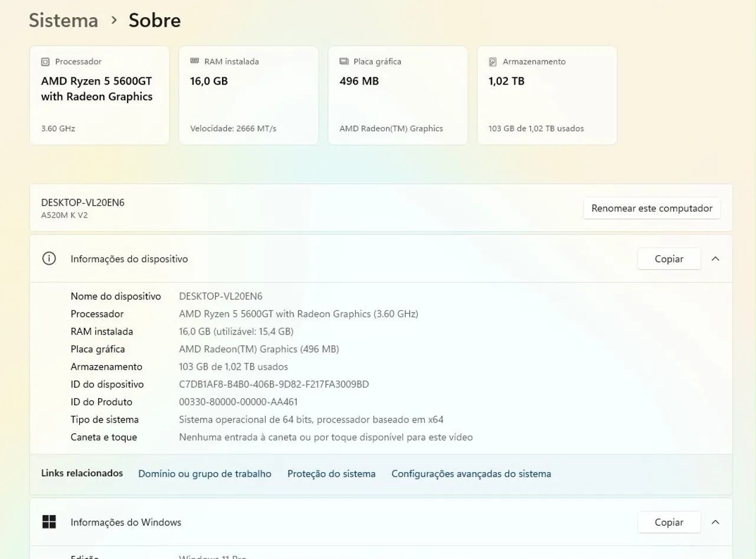Click the Placa gráfica display icon

click(344, 61)
